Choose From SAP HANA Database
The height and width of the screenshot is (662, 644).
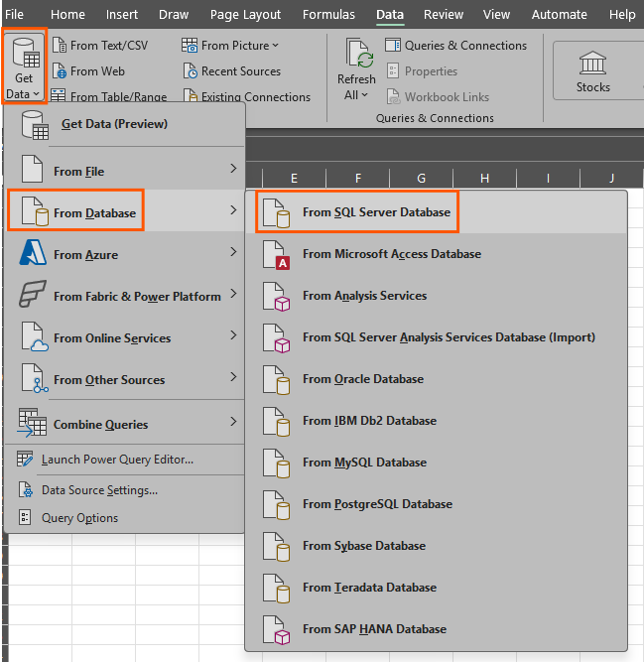(x=436, y=629)
